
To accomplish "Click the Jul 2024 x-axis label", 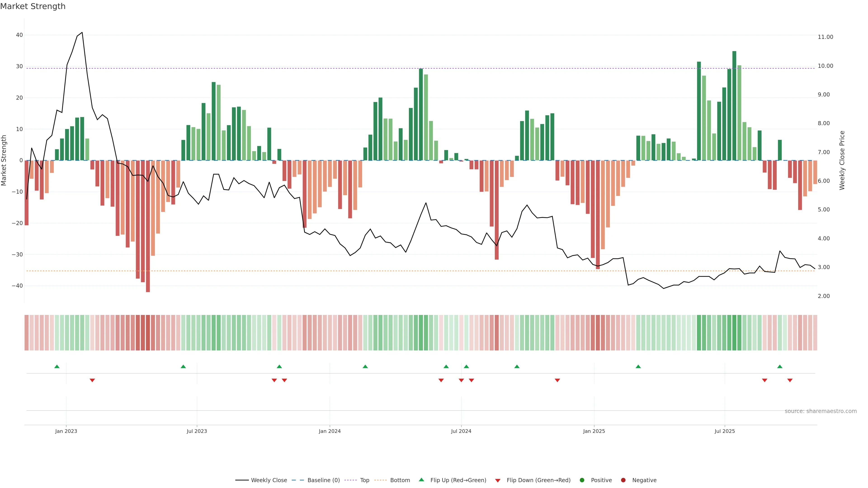I will [x=461, y=431].
